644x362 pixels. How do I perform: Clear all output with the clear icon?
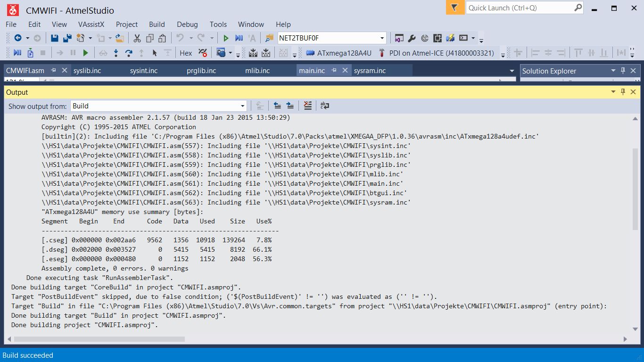tap(308, 106)
